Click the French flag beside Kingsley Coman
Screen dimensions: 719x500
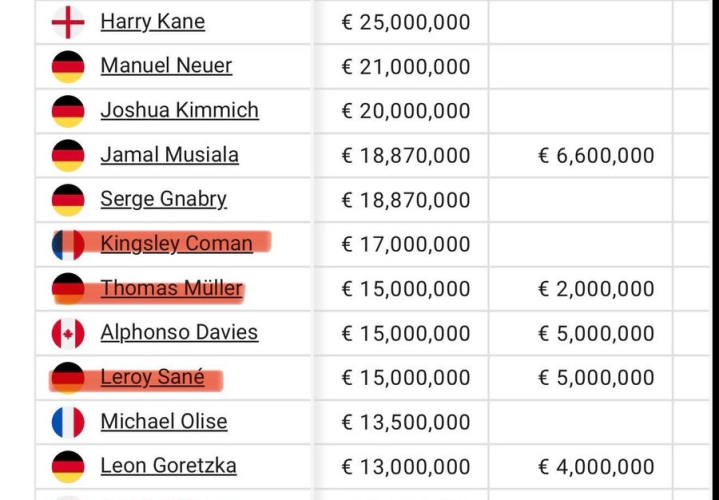[68, 244]
